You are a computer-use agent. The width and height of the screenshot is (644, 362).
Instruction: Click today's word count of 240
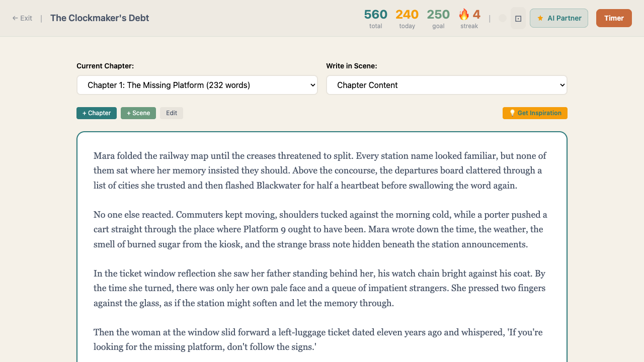click(407, 15)
